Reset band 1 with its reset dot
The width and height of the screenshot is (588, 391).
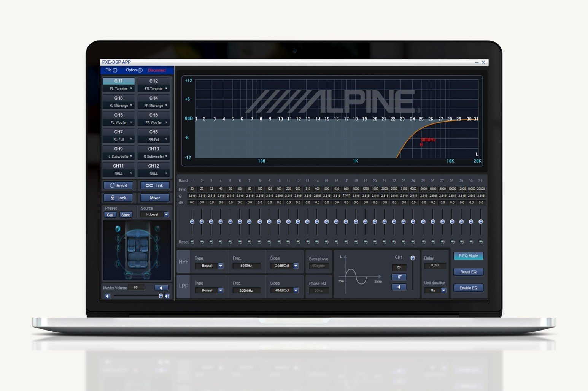click(192, 242)
